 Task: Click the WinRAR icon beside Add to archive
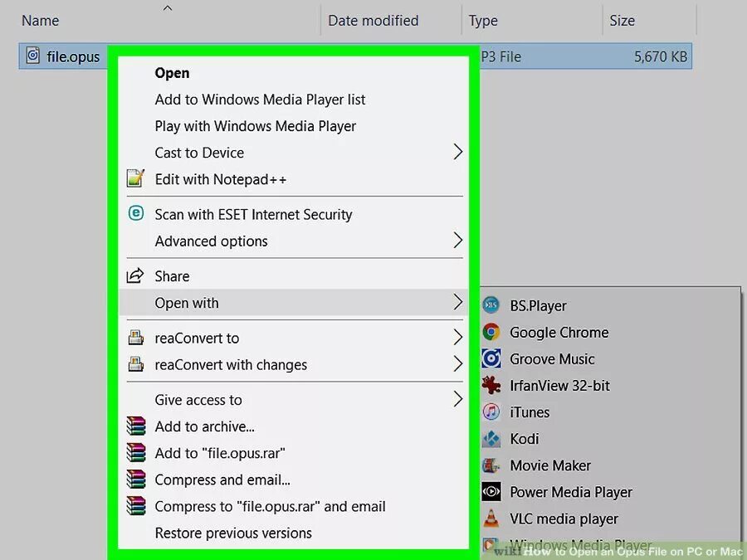pyautogui.click(x=136, y=426)
